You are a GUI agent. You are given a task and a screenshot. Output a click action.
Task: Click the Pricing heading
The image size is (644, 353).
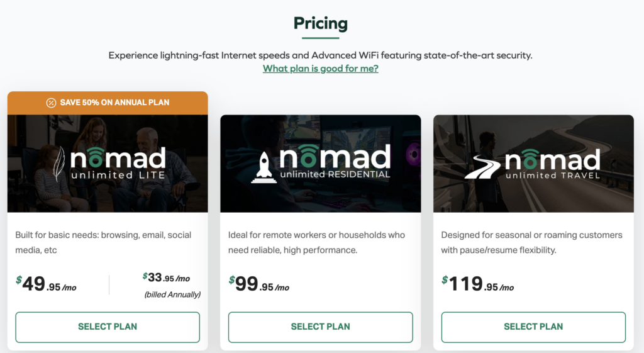click(x=321, y=24)
